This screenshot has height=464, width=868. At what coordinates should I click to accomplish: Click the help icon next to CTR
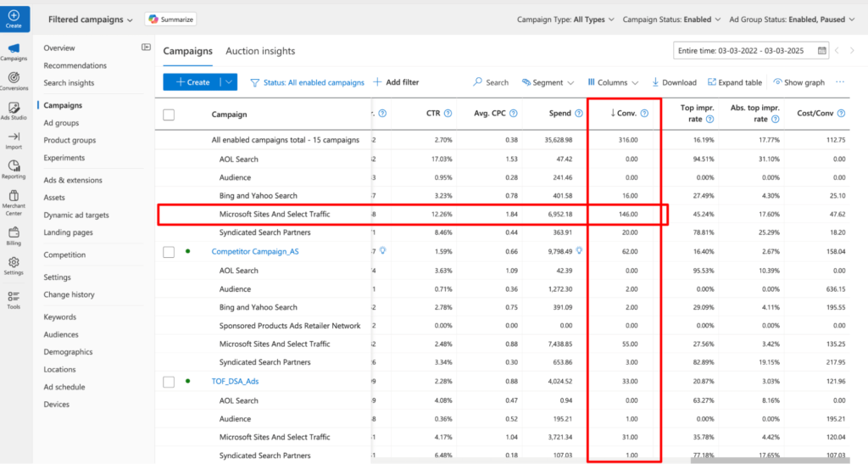tap(448, 114)
